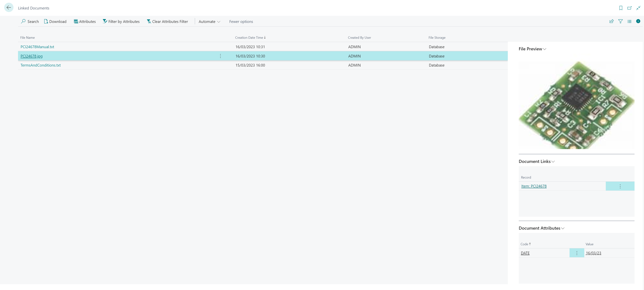Image resolution: width=644 pixels, height=290 pixels.
Task: Open the Automate dropdown
Action: 209,21
